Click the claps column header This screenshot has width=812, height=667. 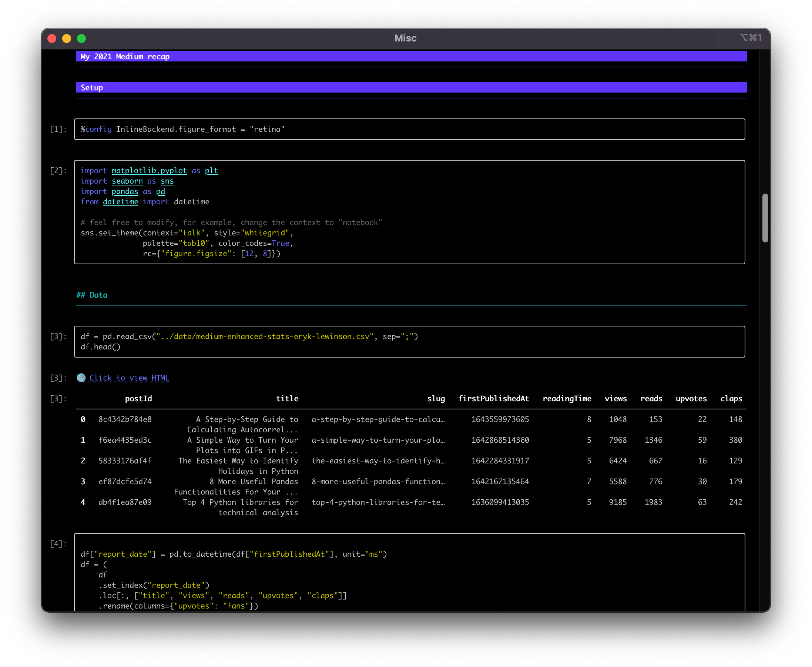click(x=731, y=398)
